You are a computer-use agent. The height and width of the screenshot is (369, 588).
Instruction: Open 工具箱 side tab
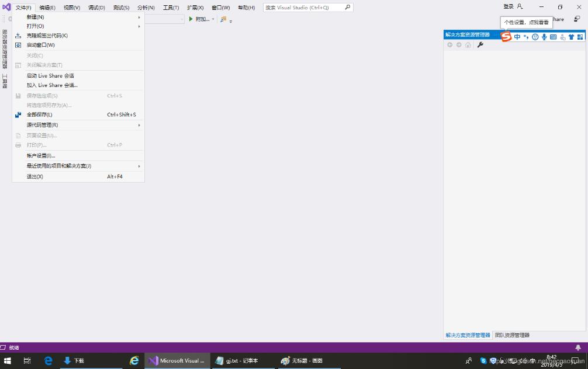5,81
